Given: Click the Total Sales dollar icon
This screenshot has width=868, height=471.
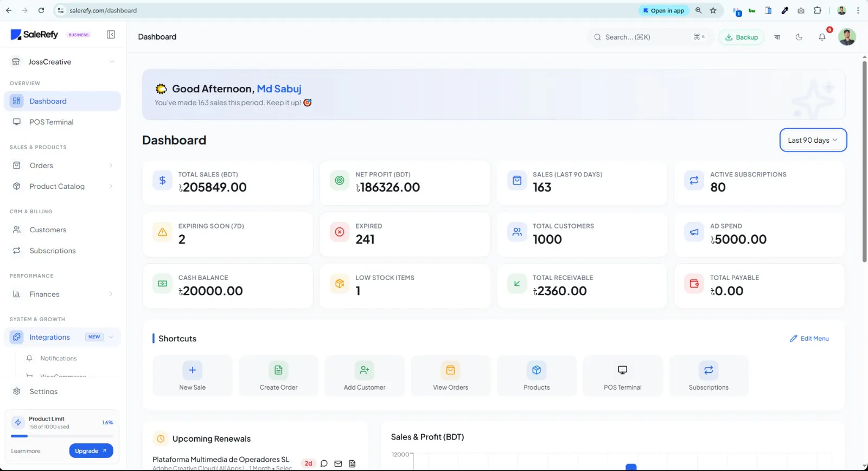Looking at the screenshot, I should (162, 180).
